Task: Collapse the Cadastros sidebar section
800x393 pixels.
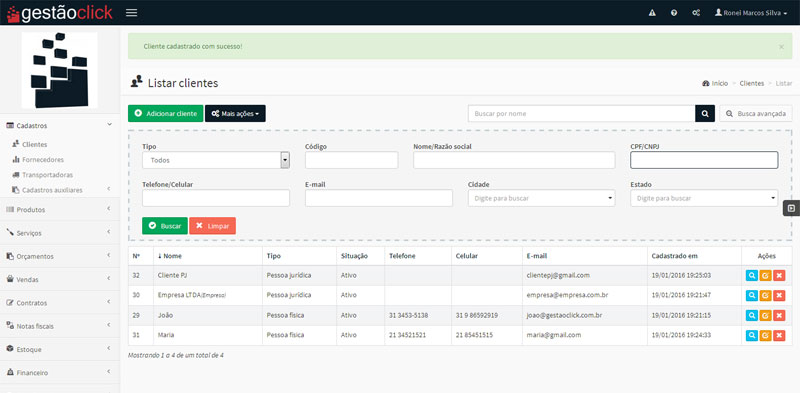Action: pos(60,126)
